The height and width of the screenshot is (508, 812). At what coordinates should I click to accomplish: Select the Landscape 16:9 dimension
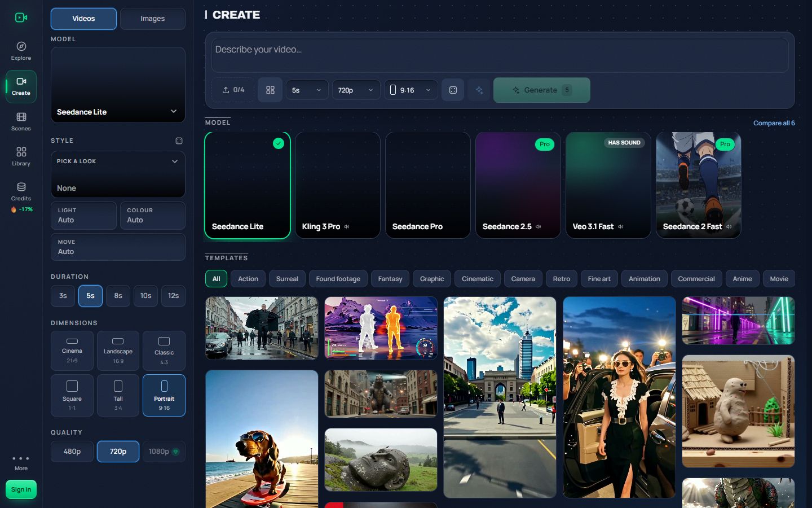[x=118, y=351]
